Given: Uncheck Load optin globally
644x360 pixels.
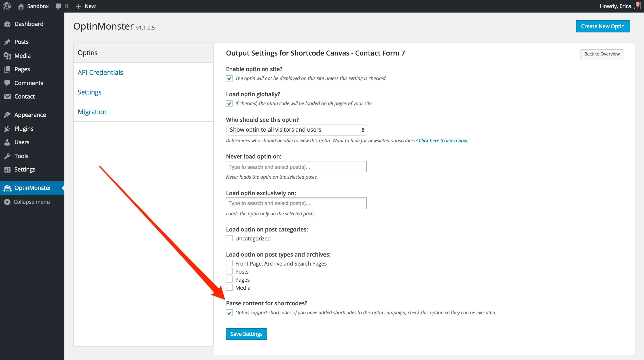Looking at the screenshot, I should click(229, 103).
